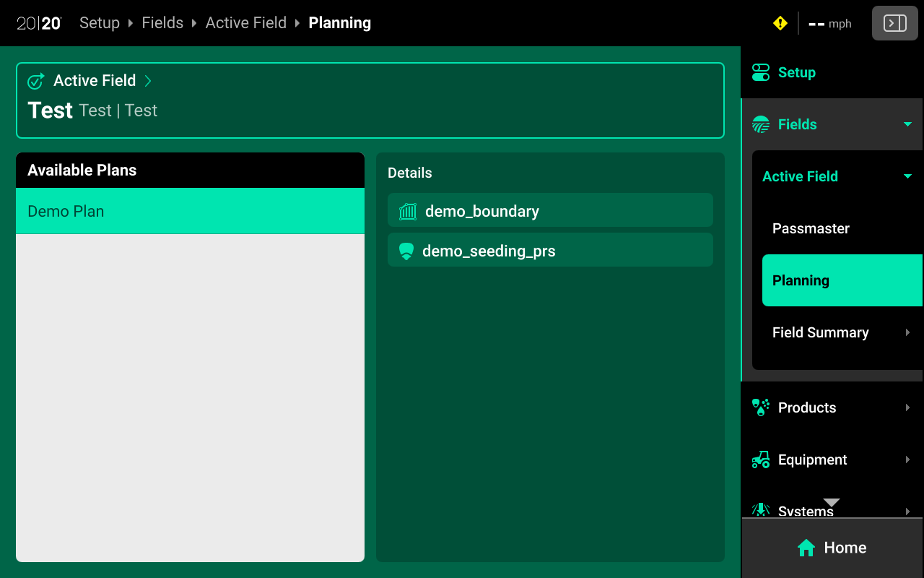Expand the Equipment submenu arrow

[x=907, y=460]
